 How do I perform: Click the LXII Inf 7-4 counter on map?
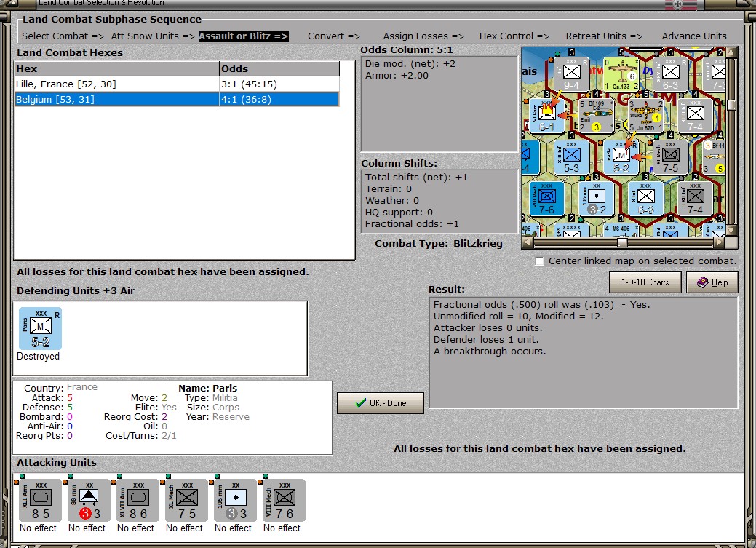[x=696, y=199]
